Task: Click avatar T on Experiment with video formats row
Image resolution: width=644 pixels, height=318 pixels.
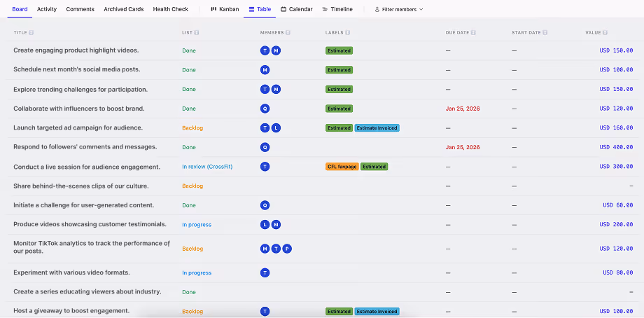Action: click(x=265, y=272)
